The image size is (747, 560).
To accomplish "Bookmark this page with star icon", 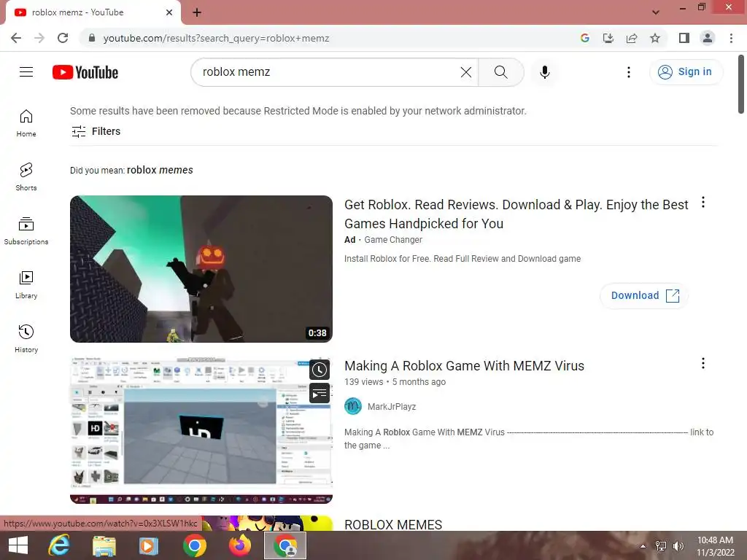I will (x=655, y=38).
